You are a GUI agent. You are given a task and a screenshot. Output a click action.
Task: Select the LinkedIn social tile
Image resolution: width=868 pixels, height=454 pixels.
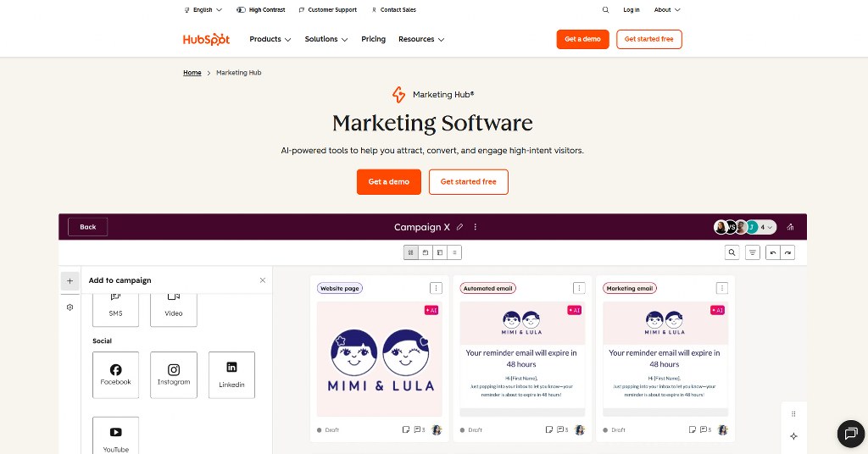click(x=231, y=375)
